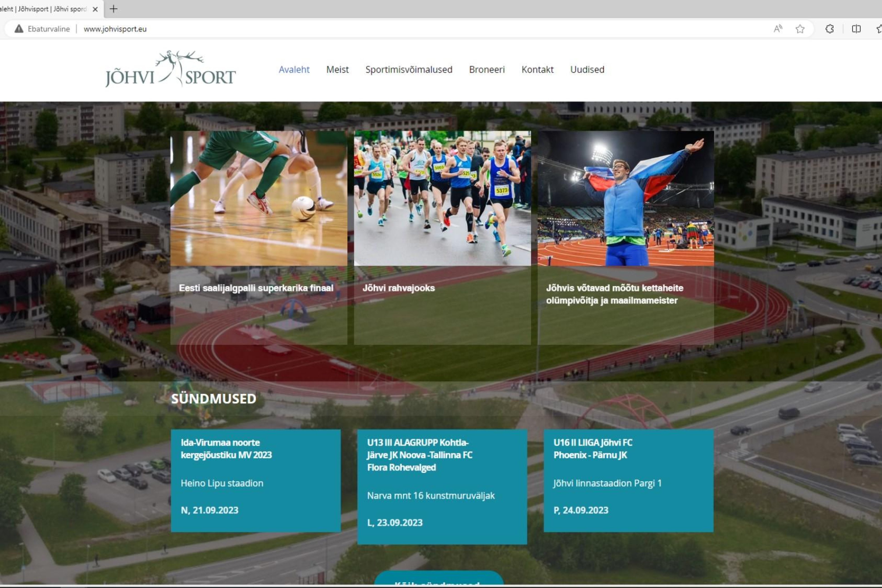This screenshot has height=588, width=882.
Task: Click Heino Lipu staadion location text
Action: [x=222, y=483]
